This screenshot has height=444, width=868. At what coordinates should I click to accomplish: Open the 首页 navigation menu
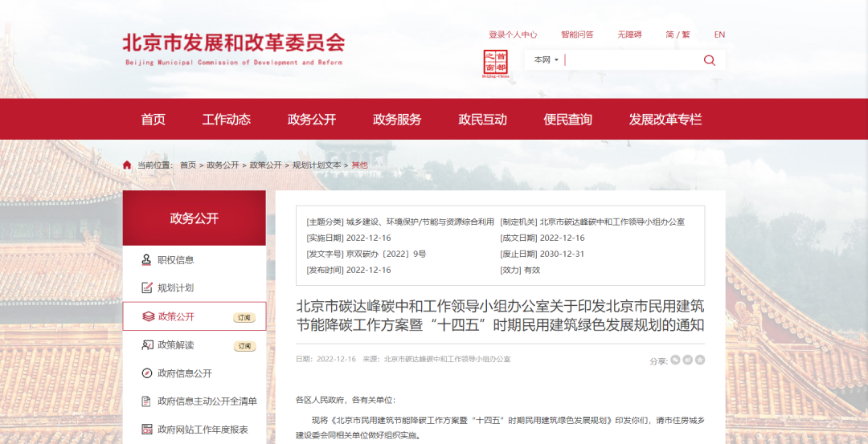[x=153, y=120]
